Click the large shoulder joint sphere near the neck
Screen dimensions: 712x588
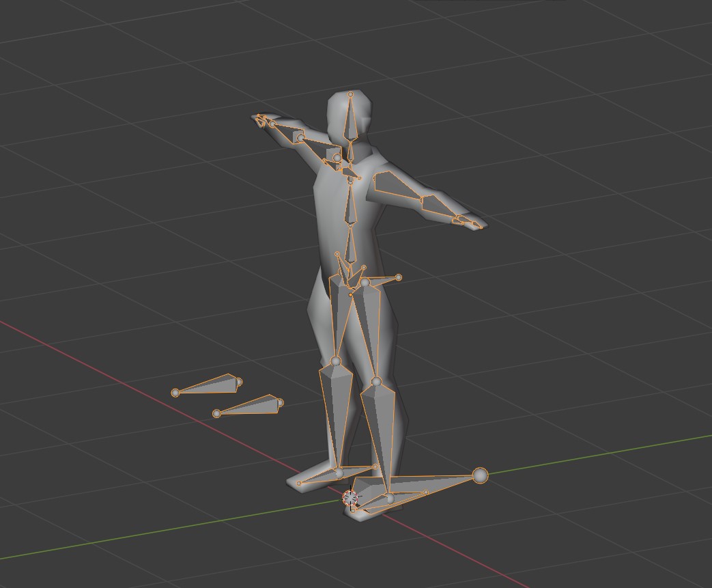point(337,158)
